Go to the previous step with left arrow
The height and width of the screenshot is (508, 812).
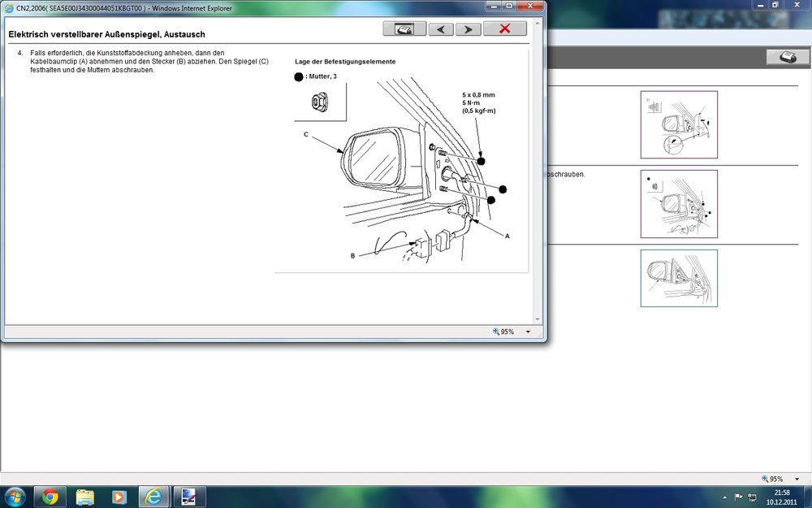441,29
